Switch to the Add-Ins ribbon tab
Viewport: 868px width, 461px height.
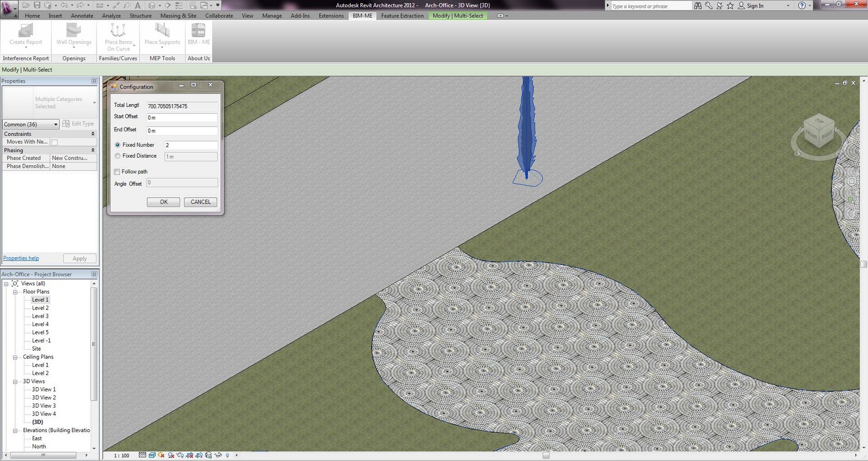(x=300, y=16)
